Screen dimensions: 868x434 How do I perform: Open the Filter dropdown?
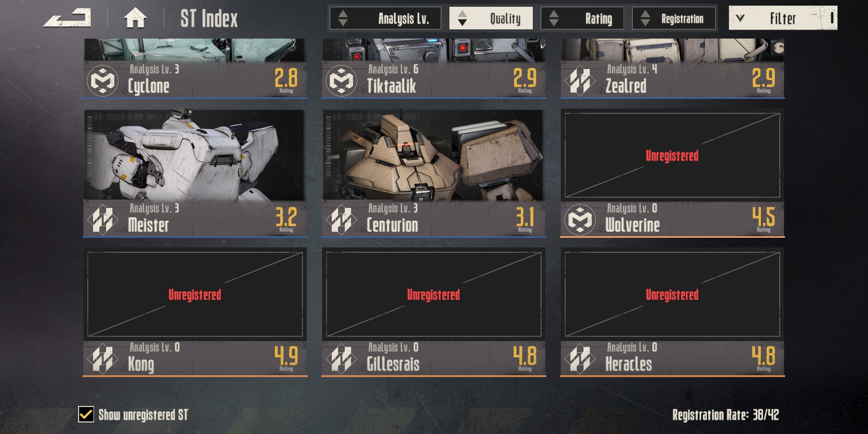(783, 18)
